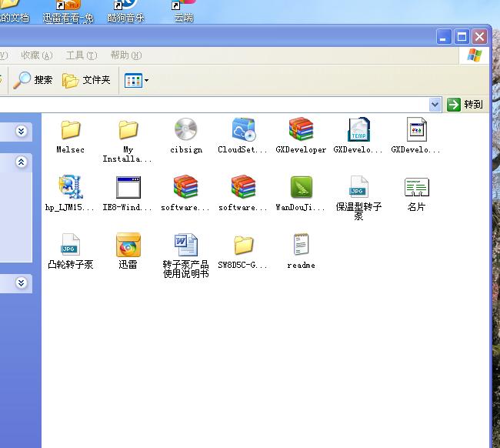The height and width of the screenshot is (448, 500).
Task: Open the Views button dropdown menu
Action: (137, 80)
